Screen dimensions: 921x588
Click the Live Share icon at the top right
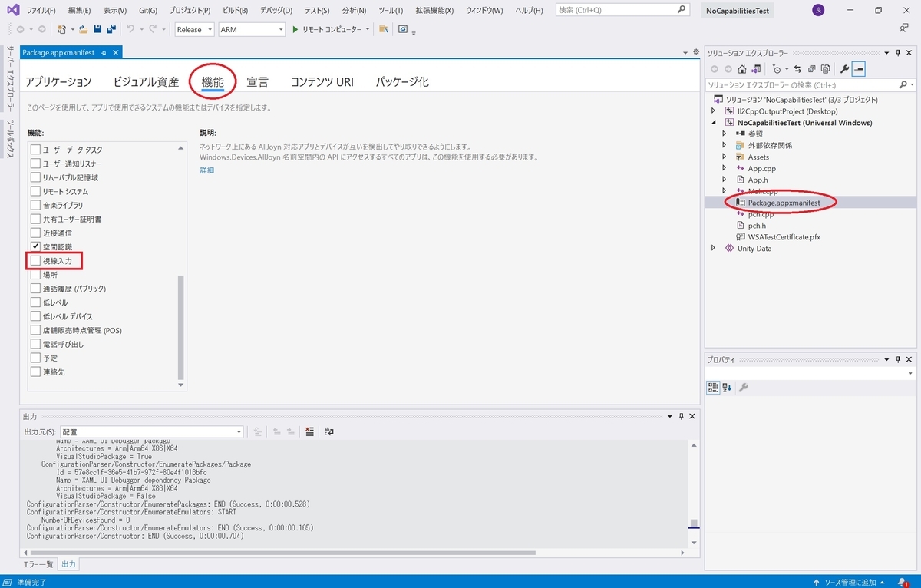click(x=904, y=28)
